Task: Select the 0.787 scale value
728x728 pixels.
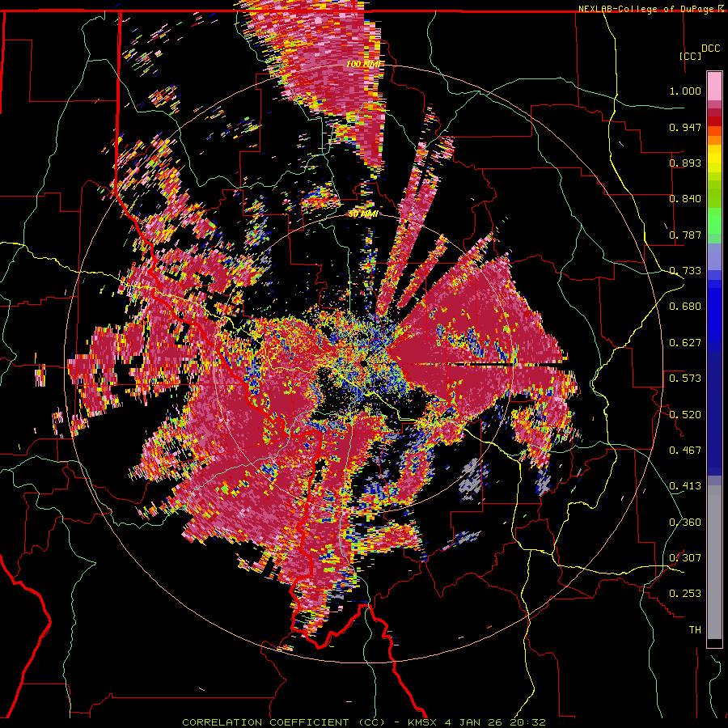Action: coord(685,235)
